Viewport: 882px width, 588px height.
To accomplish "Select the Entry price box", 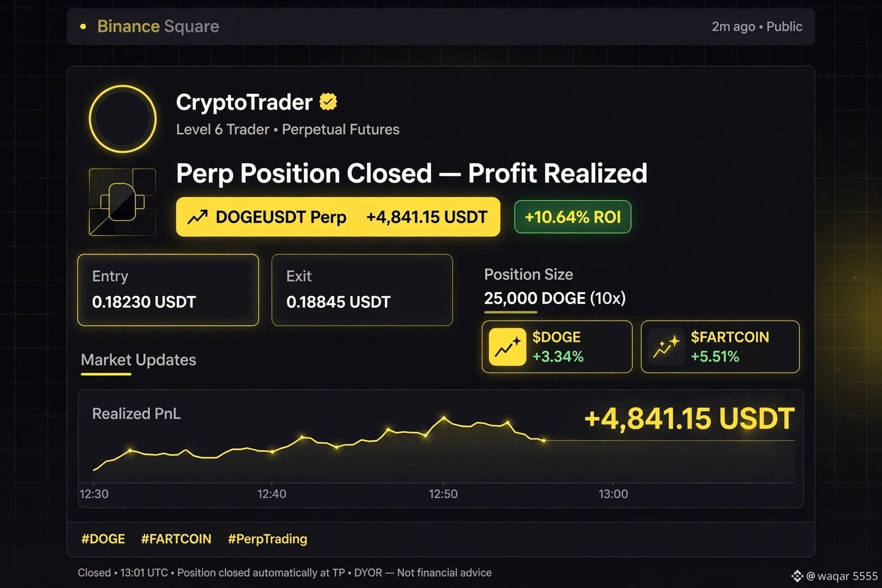I will [x=168, y=290].
